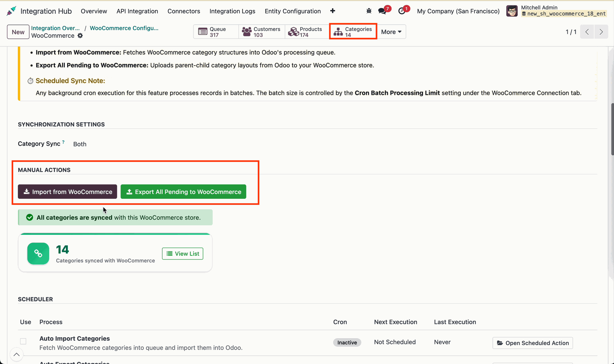This screenshot has width=614, height=364.
Task: Open the Entity Configuration menu
Action: [x=293, y=11]
